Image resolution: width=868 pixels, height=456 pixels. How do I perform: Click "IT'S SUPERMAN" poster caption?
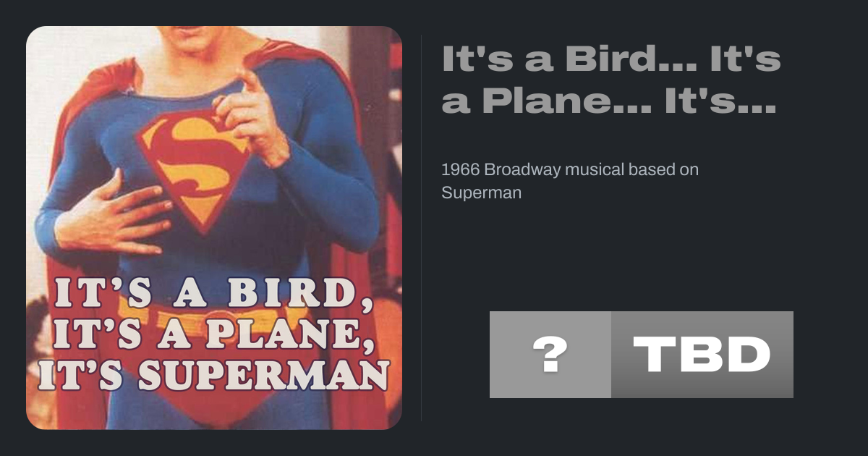214,375
